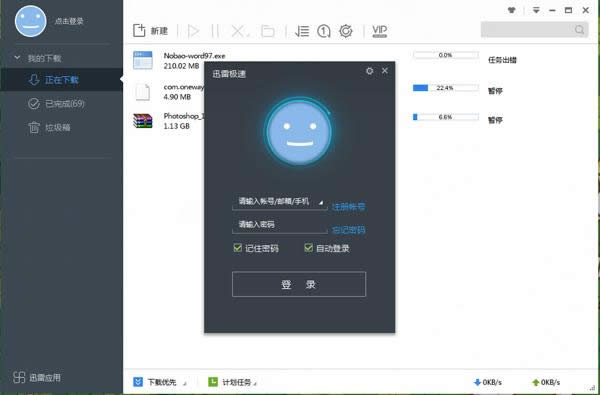Click the 1.13 GB size text
The width and height of the screenshot is (600, 395).
coord(176,126)
